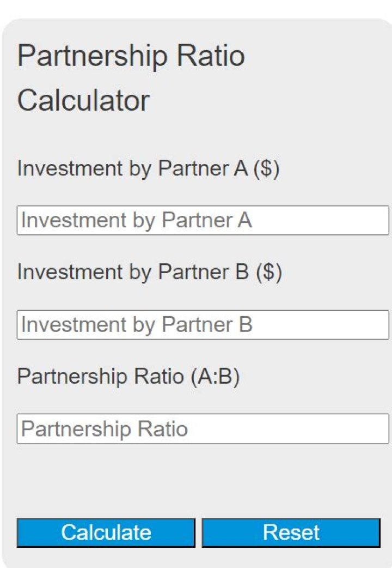Click the "Partnership Ratio (A:B)" label
The height and width of the screenshot is (568, 392).
pyautogui.click(x=128, y=377)
